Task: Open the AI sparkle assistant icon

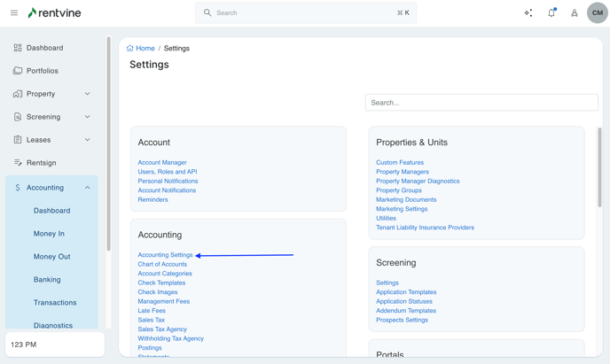Action: coord(528,13)
